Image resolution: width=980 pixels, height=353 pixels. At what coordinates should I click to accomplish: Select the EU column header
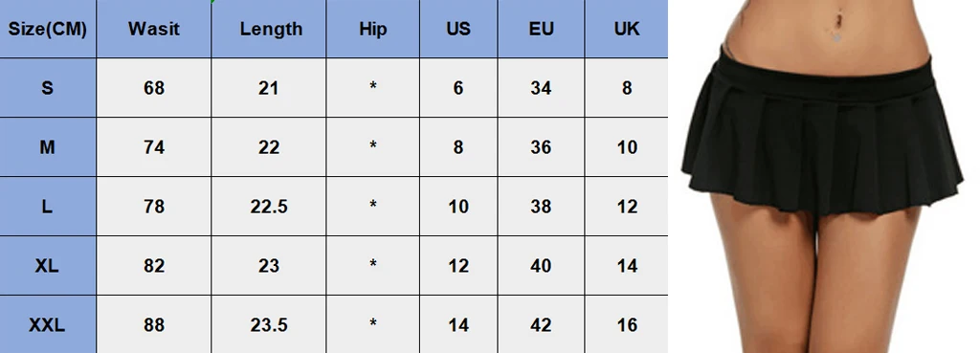542,29
